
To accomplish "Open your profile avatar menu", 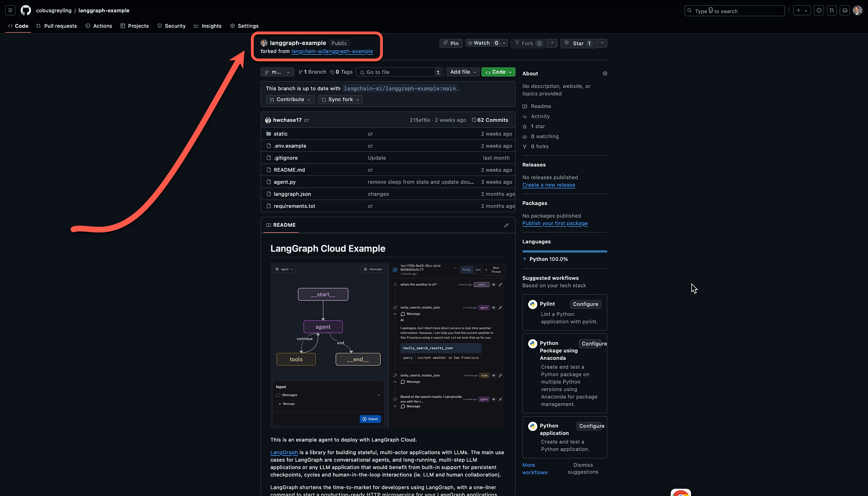I will click(x=857, y=10).
